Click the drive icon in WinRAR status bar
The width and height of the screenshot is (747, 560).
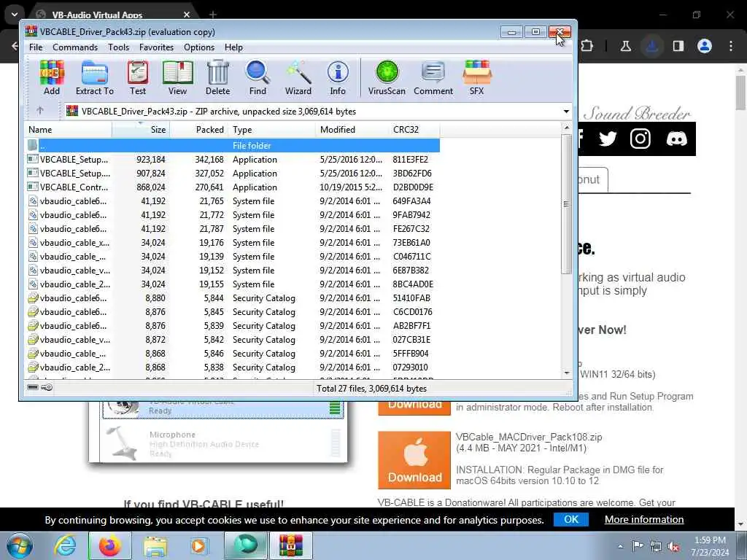(x=32, y=388)
